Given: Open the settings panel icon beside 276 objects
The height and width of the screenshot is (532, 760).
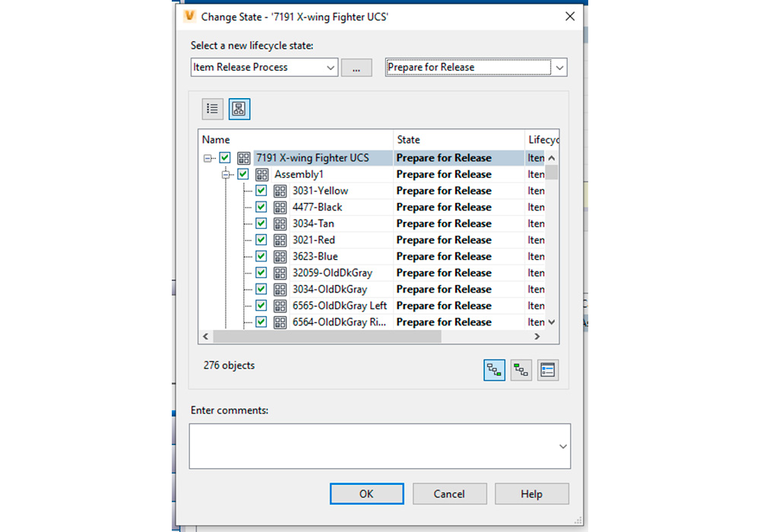Looking at the screenshot, I should pos(548,370).
